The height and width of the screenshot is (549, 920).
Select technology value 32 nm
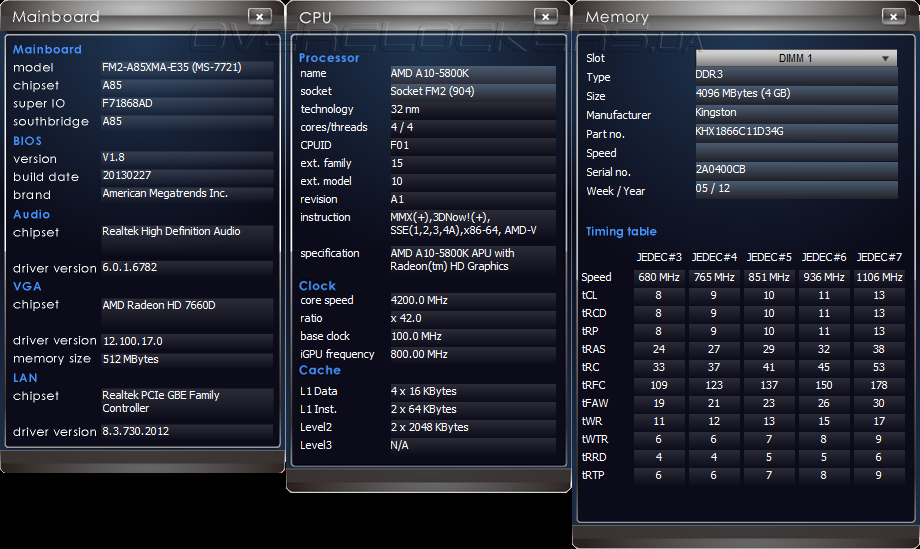(x=473, y=109)
